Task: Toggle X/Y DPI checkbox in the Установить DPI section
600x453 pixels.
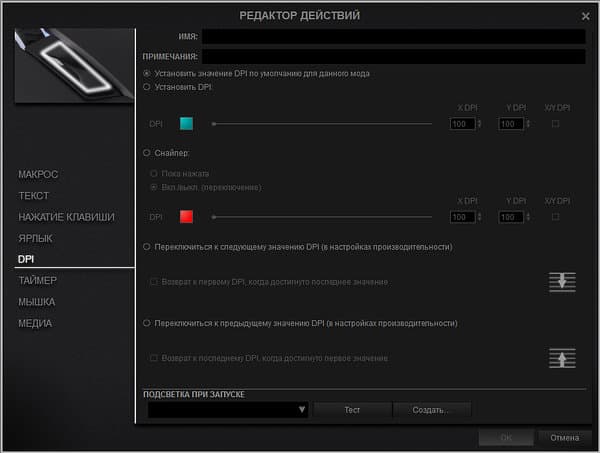Action: click(556, 124)
